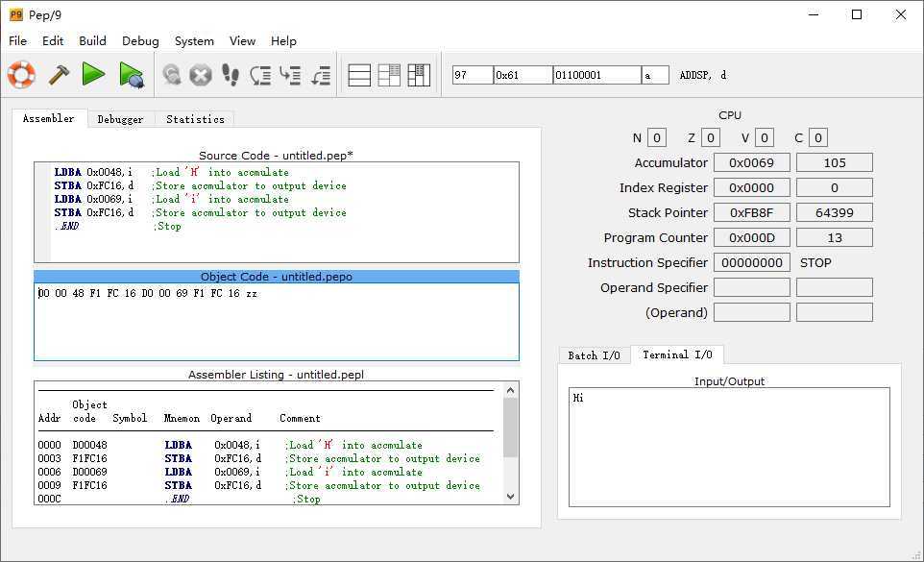
Task: Click the character converter field showing a
Action: 655,75
